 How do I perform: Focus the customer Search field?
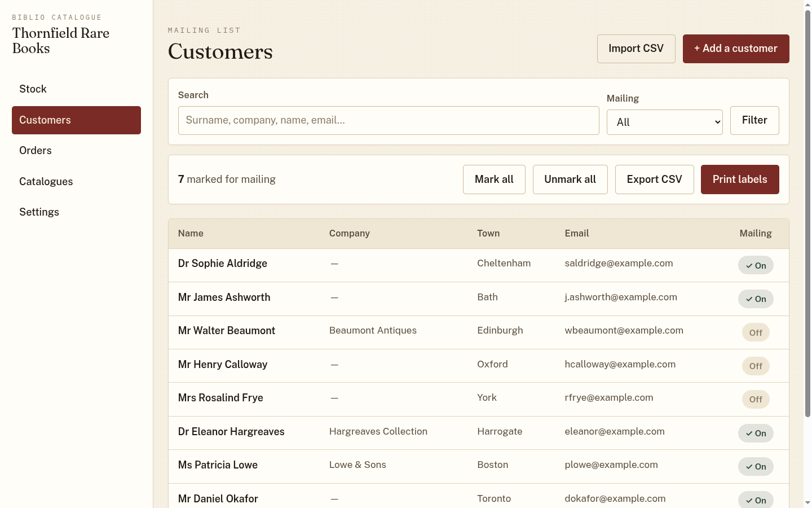tap(389, 120)
